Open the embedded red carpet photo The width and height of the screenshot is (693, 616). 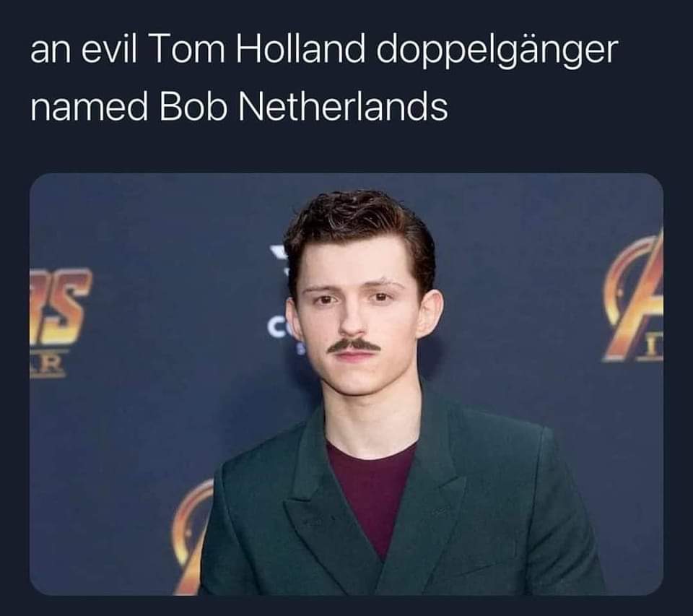click(346, 384)
